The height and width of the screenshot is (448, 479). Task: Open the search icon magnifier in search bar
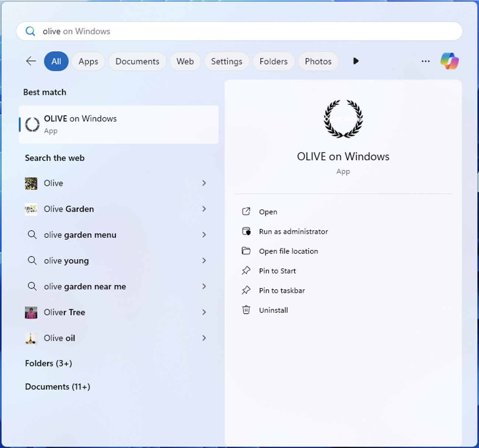tap(30, 31)
